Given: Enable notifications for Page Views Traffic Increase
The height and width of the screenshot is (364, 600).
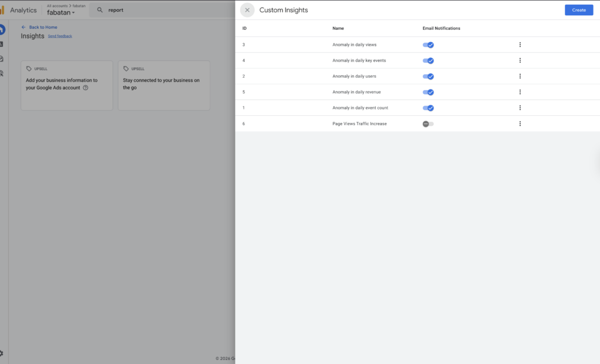Looking at the screenshot, I should 428,123.
